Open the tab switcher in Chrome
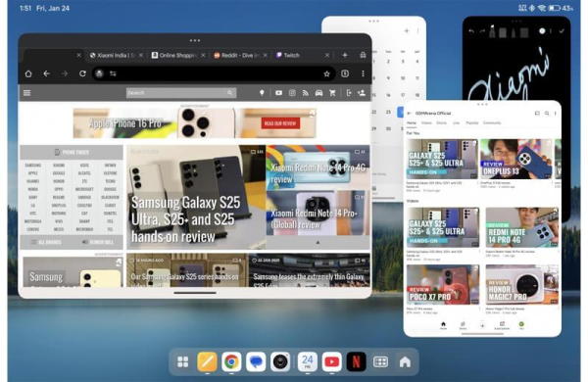 pos(345,73)
